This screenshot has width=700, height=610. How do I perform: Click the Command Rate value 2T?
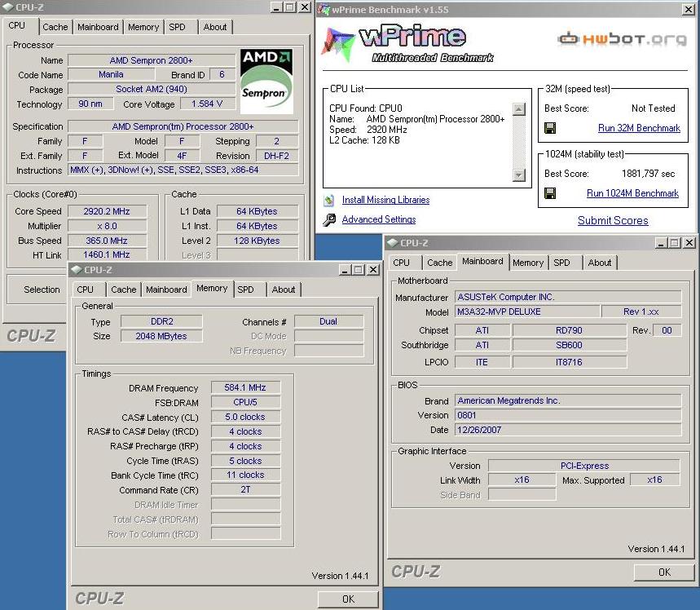point(245,490)
